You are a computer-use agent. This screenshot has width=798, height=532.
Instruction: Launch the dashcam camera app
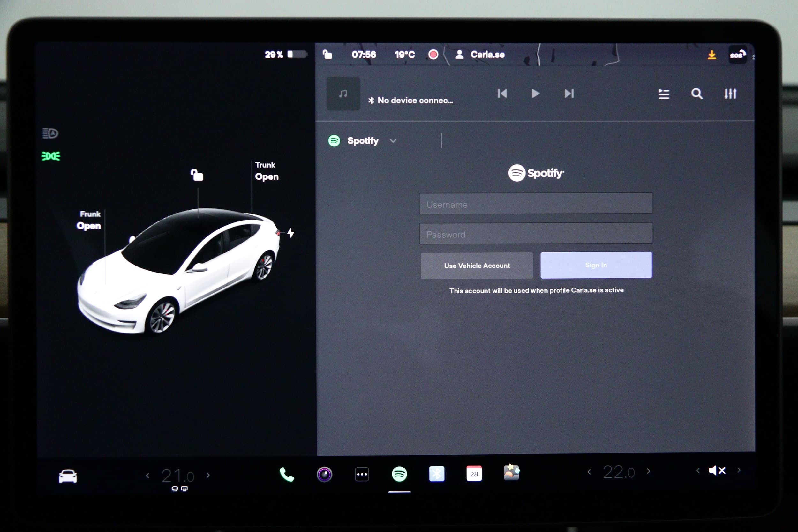coord(324,474)
